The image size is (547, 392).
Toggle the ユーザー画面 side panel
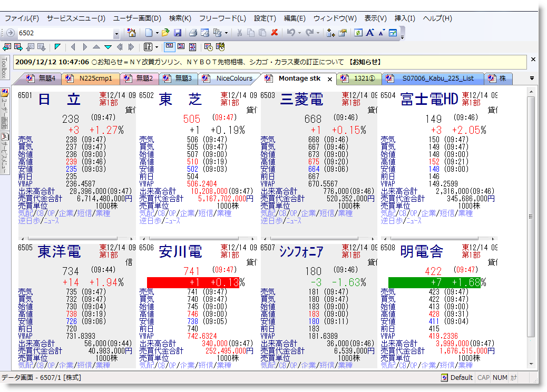5,110
